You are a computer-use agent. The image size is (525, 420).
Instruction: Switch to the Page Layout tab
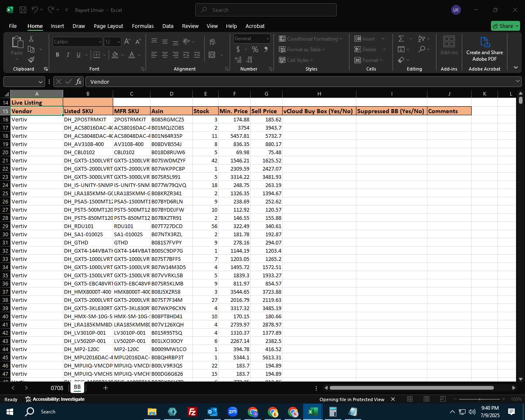coord(108,26)
